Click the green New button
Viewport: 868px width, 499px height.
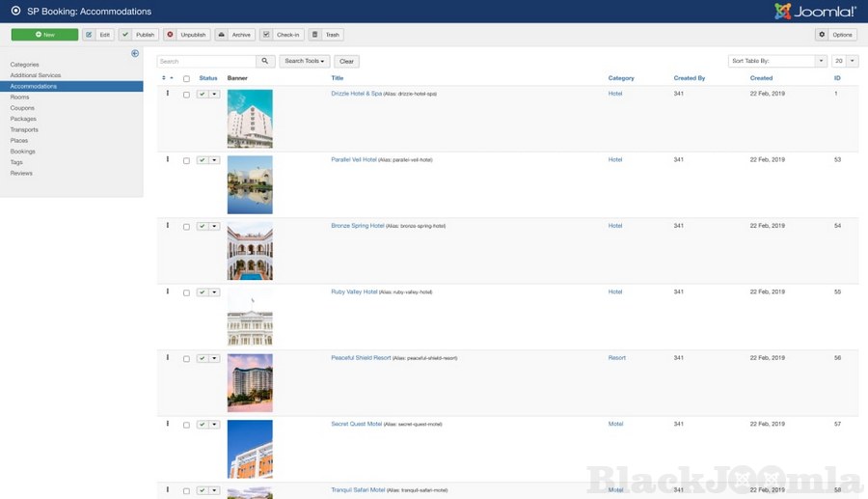pos(44,35)
